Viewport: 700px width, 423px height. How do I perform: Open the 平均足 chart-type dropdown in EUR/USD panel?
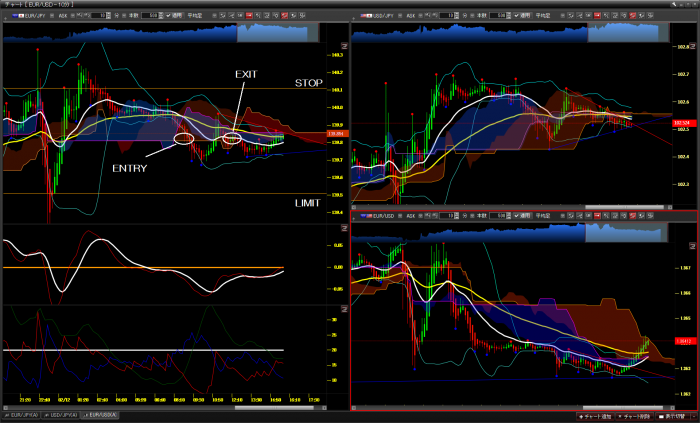(x=562, y=216)
